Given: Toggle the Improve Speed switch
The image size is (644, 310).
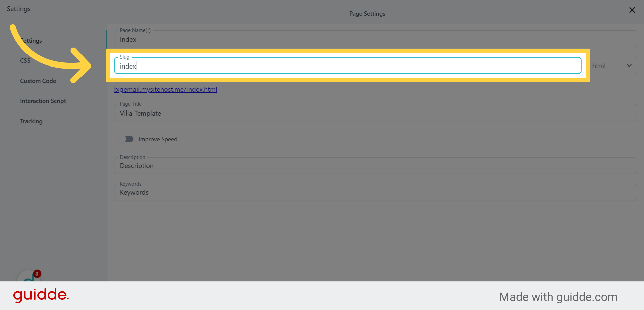Looking at the screenshot, I should coord(128,139).
